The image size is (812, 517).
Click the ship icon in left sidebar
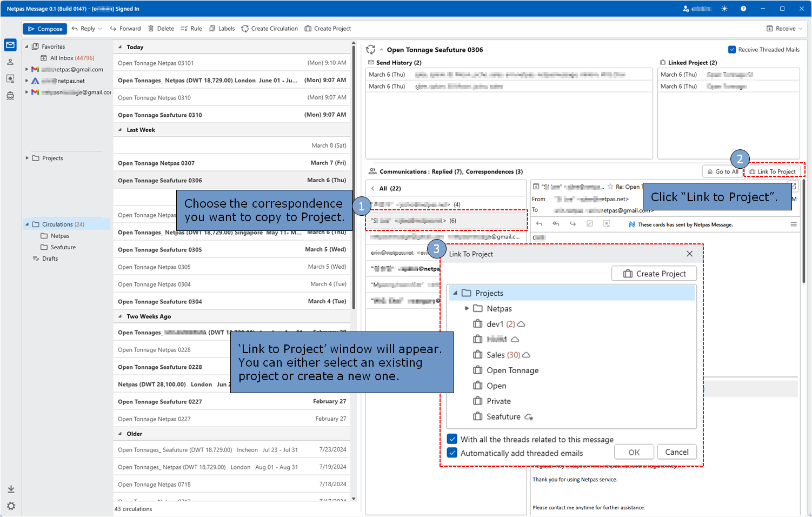10,96
